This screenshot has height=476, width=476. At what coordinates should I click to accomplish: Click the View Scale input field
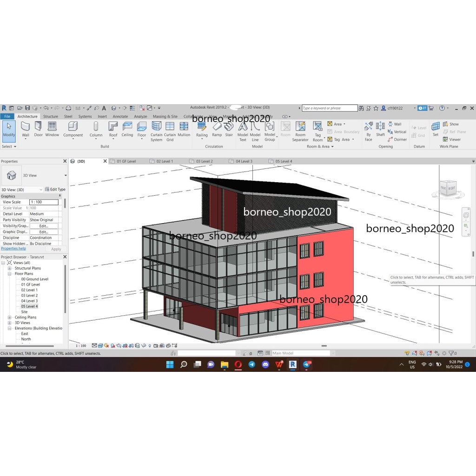click(44, 202)
